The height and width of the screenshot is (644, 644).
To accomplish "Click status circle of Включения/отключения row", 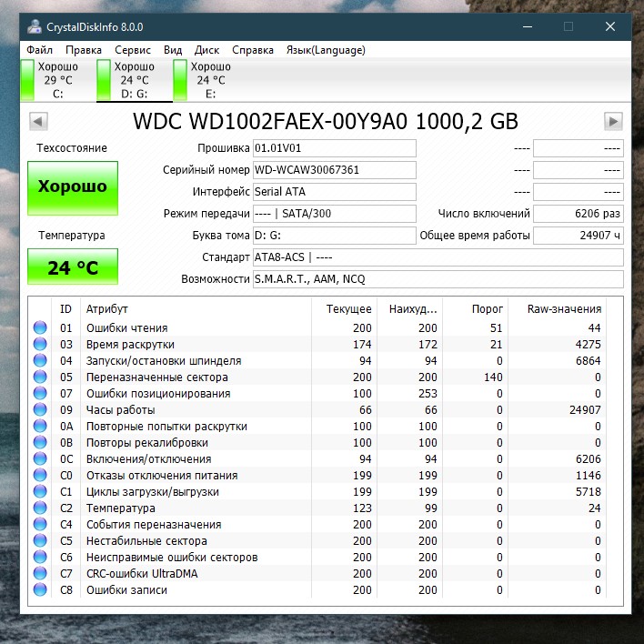I will click(40, 458).
